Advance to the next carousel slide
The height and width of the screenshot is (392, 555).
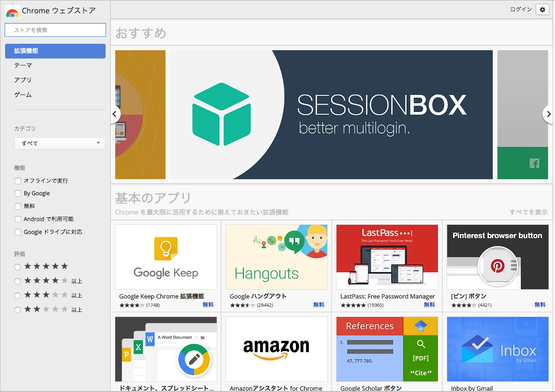(x=548, y=114)
